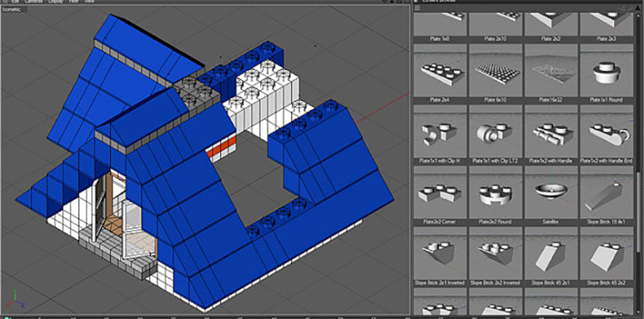Screen dimensions: 644x319
Task: Pick the Slope Brick 2x1 Inverted part
Action: (440, 253)
